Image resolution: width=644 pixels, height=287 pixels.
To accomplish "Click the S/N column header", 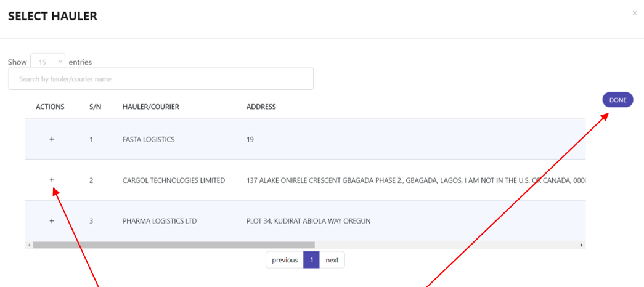I will point(96,107).
